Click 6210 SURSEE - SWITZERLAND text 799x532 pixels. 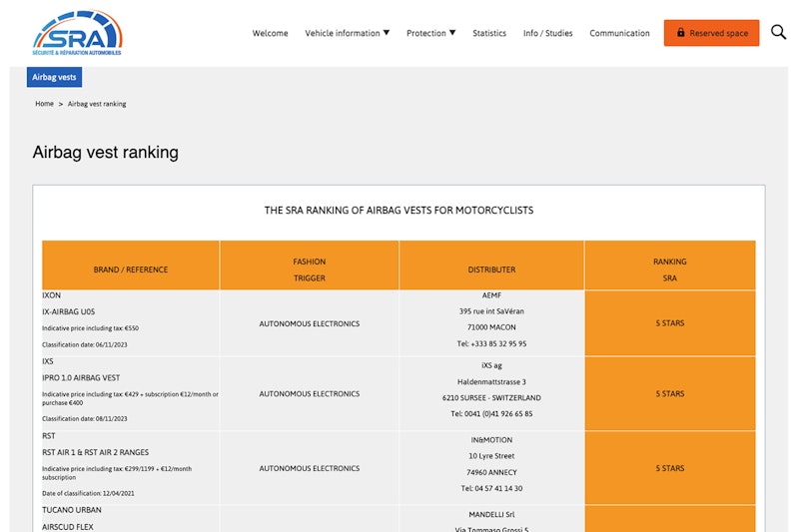click(x=491, y=397)
